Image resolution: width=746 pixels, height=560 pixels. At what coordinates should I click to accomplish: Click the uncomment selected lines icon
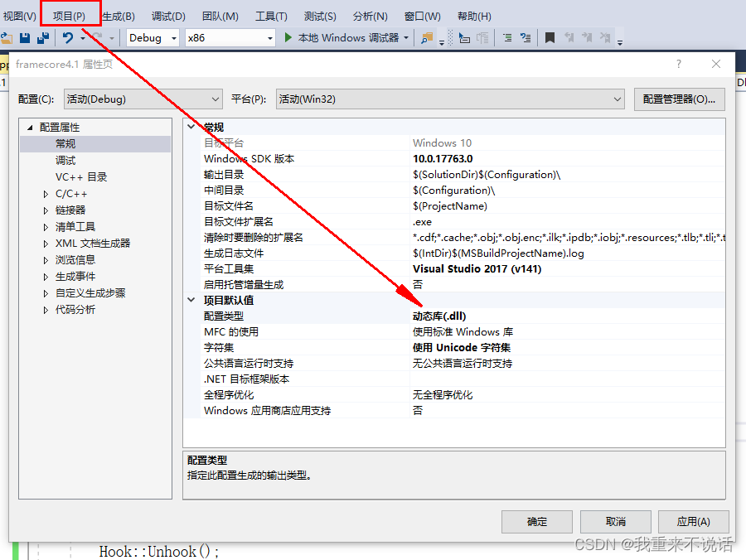click(526, 38)
